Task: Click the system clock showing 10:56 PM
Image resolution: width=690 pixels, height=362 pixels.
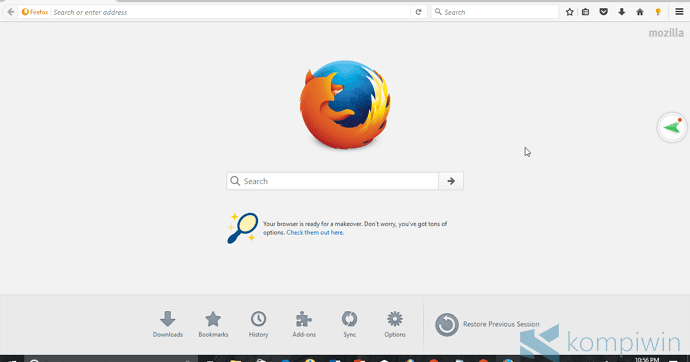Action: coord(647,359)
